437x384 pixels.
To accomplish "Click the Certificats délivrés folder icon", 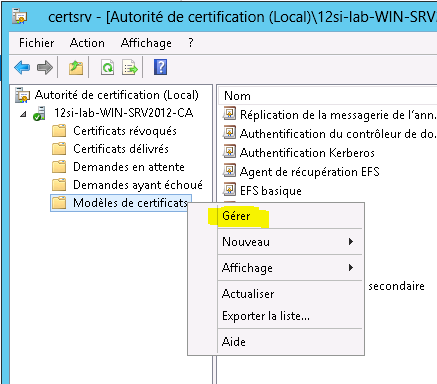I will point(59,149).
